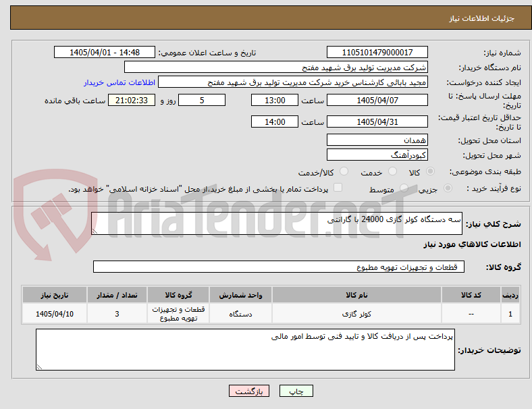The width and height of the screenshot is (532, 409).
Task: Click remaining time field 21:02:33
Action: (x=132, y=101)
